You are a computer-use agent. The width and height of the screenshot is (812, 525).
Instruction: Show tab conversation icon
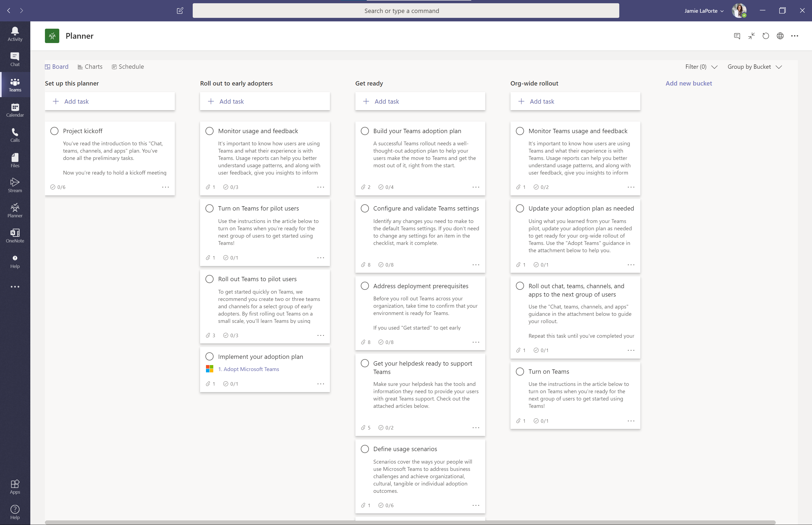(x=737, y=36)
